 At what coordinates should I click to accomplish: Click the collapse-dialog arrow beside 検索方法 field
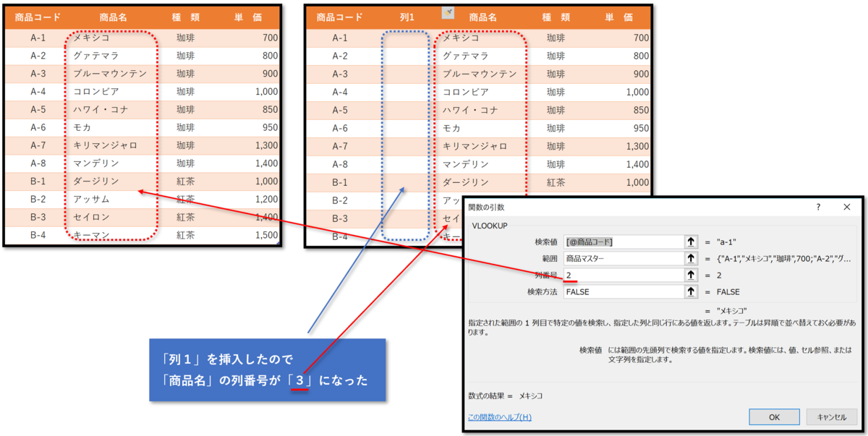click(692, 291)
